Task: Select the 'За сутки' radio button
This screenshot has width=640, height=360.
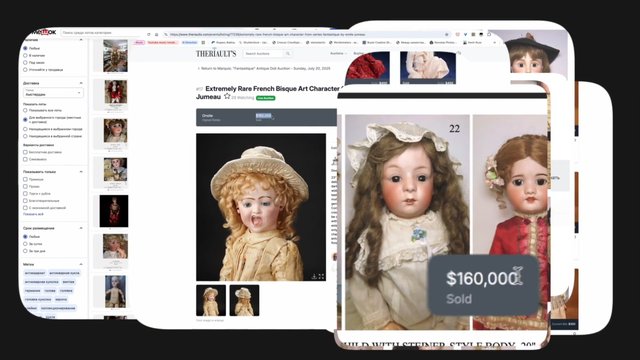Action: (x=25, y=244)
